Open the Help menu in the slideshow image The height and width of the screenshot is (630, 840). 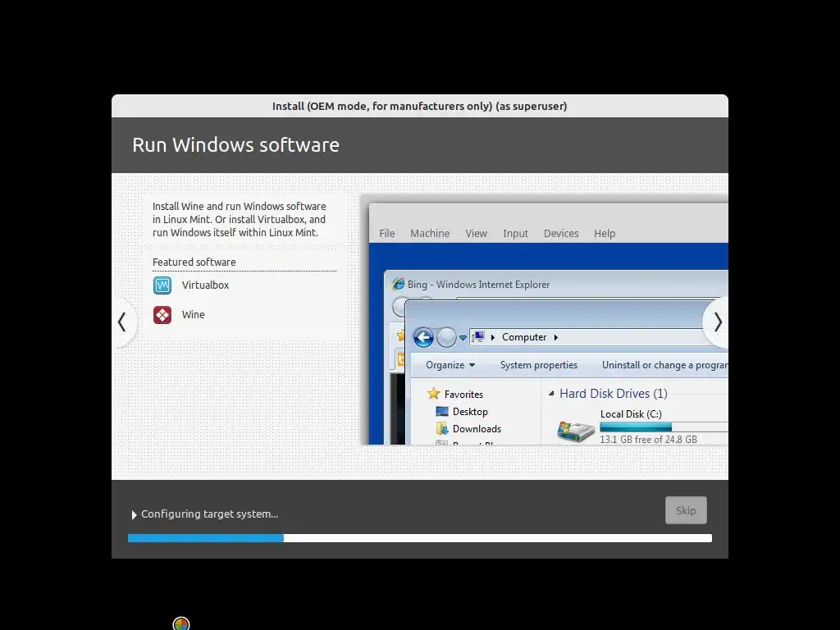605,234
